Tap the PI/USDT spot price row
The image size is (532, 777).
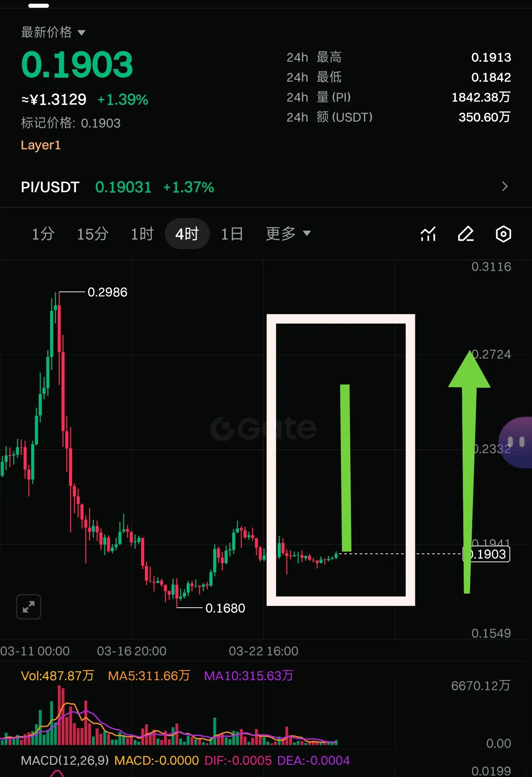pos(266,187)
